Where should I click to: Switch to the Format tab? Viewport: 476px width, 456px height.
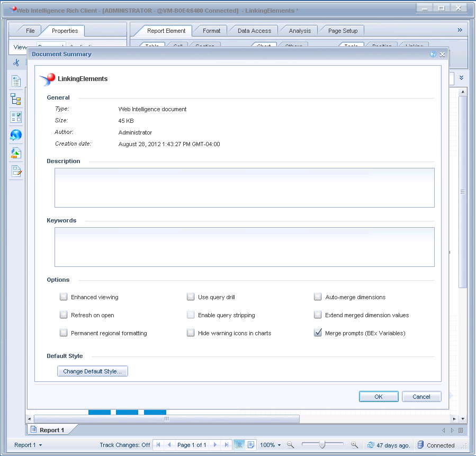pyautogui.click(x=211, y=31)
